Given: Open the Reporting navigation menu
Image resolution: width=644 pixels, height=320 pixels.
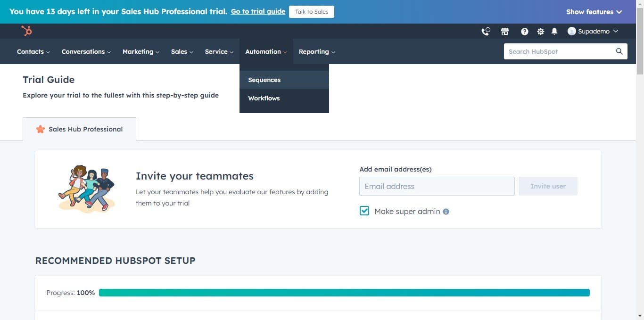Looking at the screenshot, I should 317,52.
